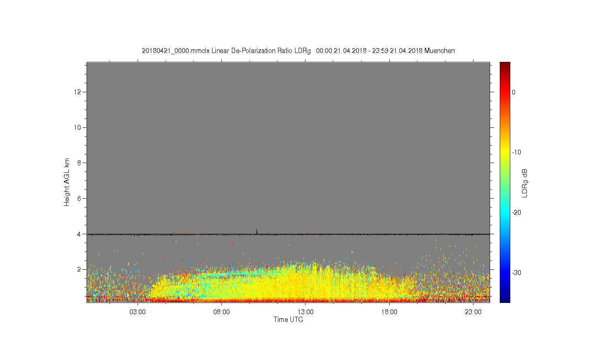
Task: Click the height tick label 6
Action: pos(79,198)
